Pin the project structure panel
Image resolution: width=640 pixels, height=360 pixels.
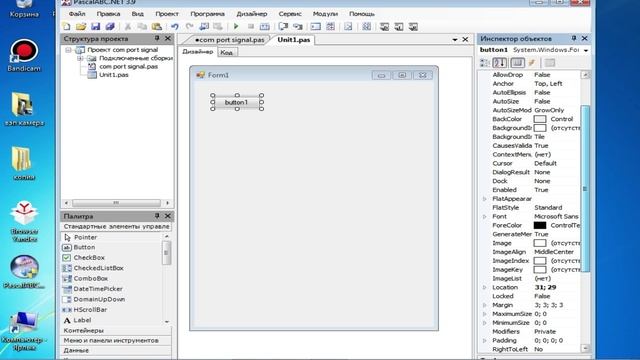point(157,38)
